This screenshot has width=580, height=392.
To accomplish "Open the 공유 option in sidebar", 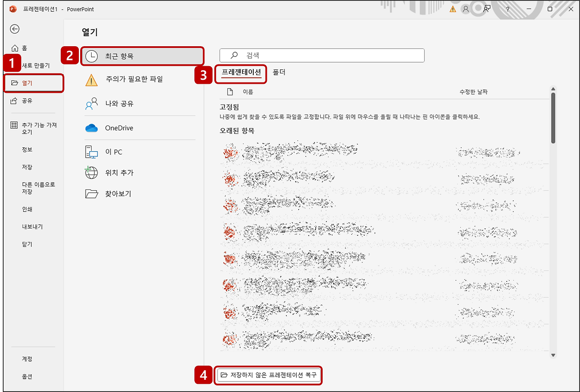I will [x=22, y=101].
